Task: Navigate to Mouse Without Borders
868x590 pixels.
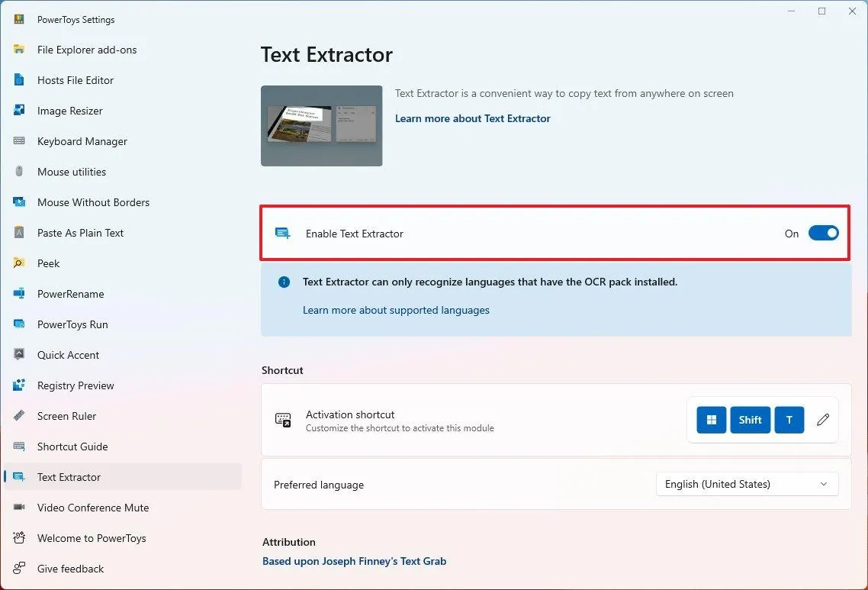Action: tap(93, 202)
